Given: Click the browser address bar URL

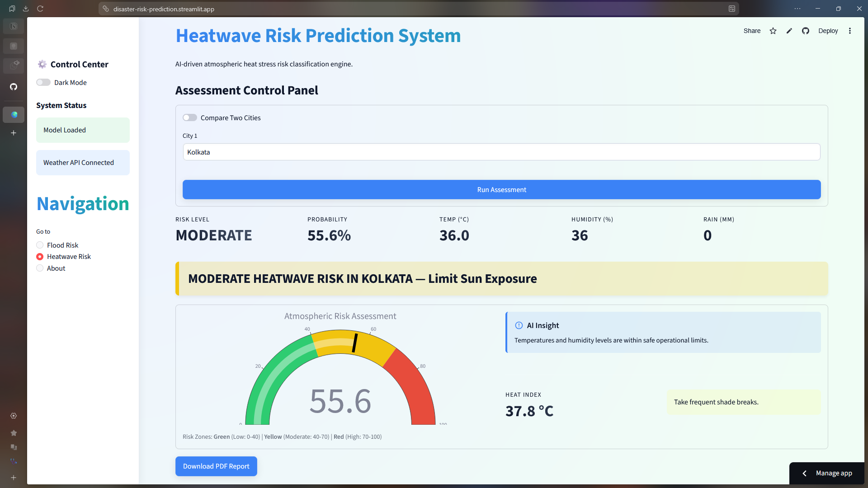Looking at the screenshot, I should (x=164, y=9).
